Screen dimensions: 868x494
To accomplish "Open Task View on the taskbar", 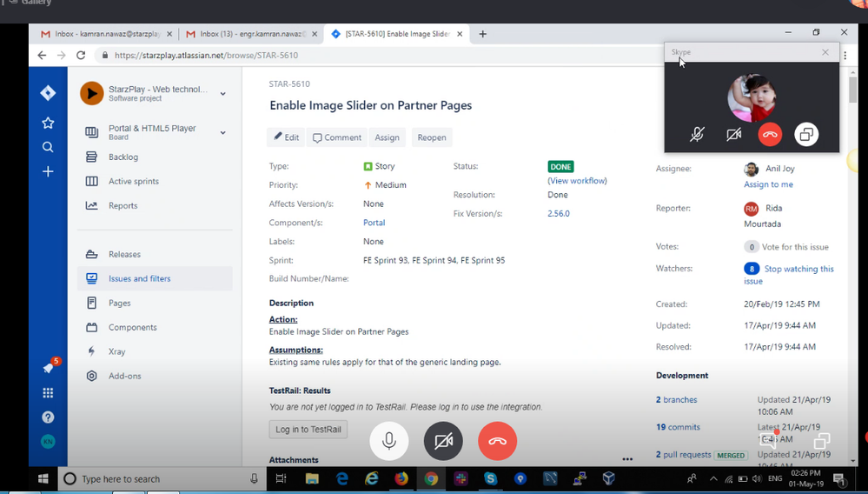I will point(282,478).
